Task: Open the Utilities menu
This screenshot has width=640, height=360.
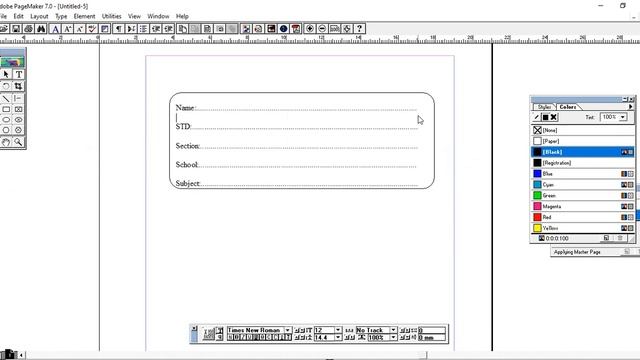Action: 111,16
